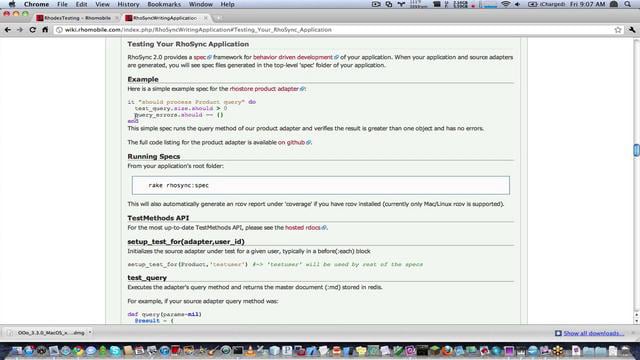The height and width of the screenshot is (360, 640).
Task: Switch to the RhodesTesting - Rhomobile tab
Action: 77,18
